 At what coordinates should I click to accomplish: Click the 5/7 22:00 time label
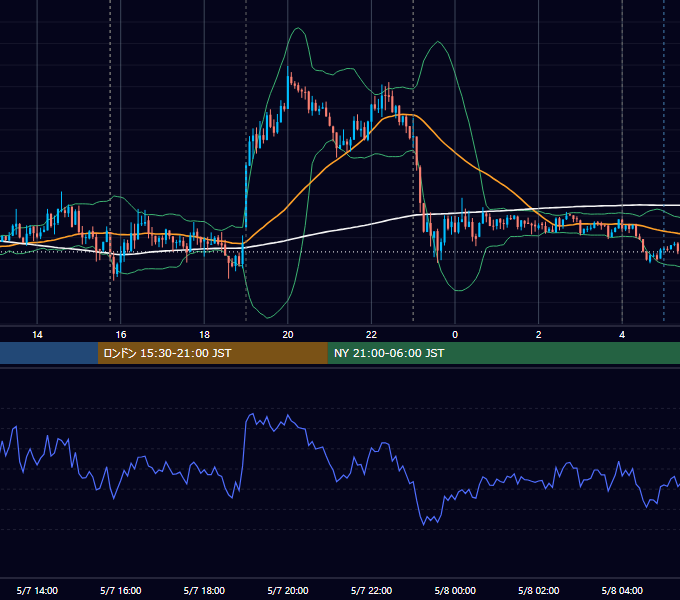point(371,590)
